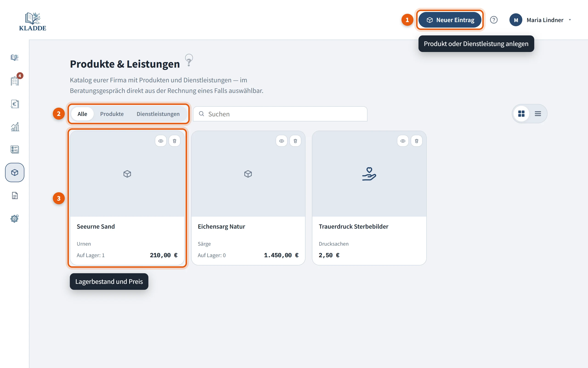Click the M avatar circle
This screenshot has width=588, height=368.
[x=516, y=20]
